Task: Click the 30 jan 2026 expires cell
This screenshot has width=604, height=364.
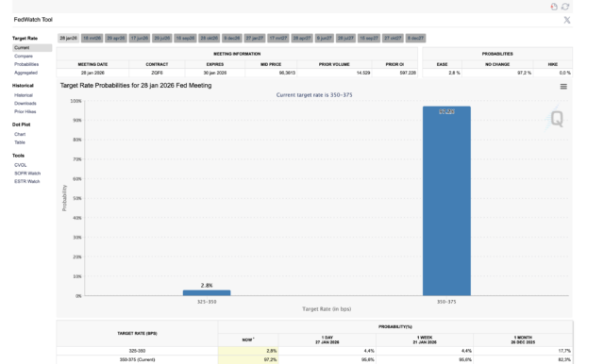Action: tap(214, 73)
